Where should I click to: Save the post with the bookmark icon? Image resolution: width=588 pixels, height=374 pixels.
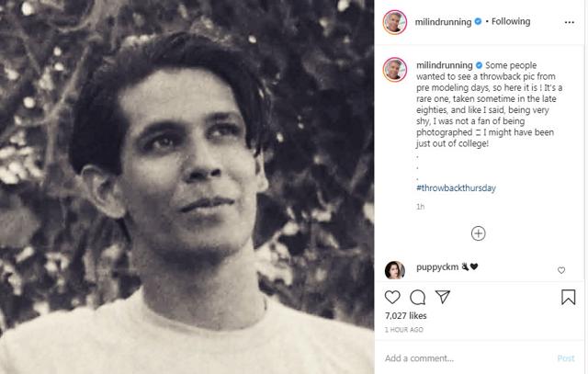pos(569,297)
